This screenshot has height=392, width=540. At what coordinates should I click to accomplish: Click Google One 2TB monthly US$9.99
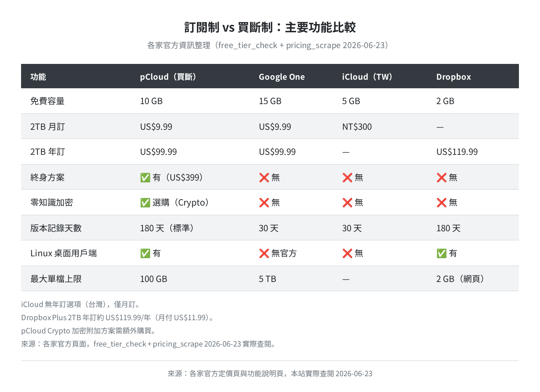275,127
